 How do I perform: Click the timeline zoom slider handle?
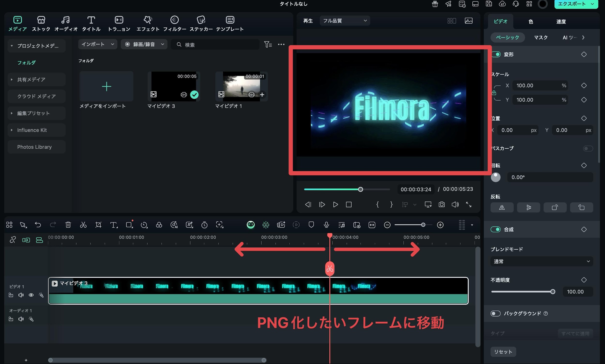point(423,225)
